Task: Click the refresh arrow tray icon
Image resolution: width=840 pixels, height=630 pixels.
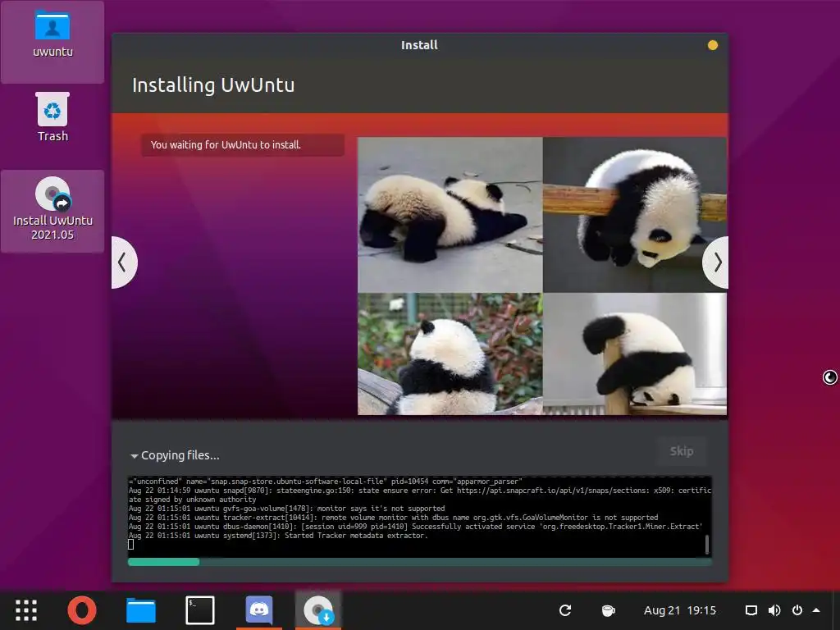Action: [565, 610]
